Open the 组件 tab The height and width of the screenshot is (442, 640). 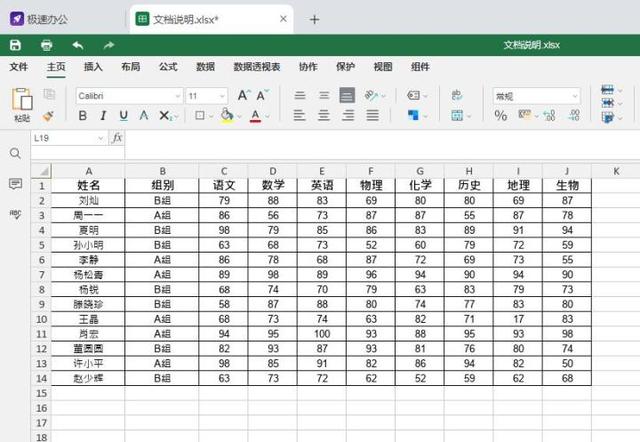coord(420,67)
